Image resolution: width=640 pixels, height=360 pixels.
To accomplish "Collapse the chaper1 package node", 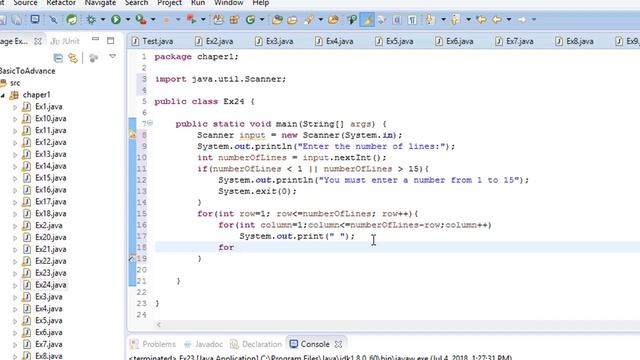I will point(2,95).
